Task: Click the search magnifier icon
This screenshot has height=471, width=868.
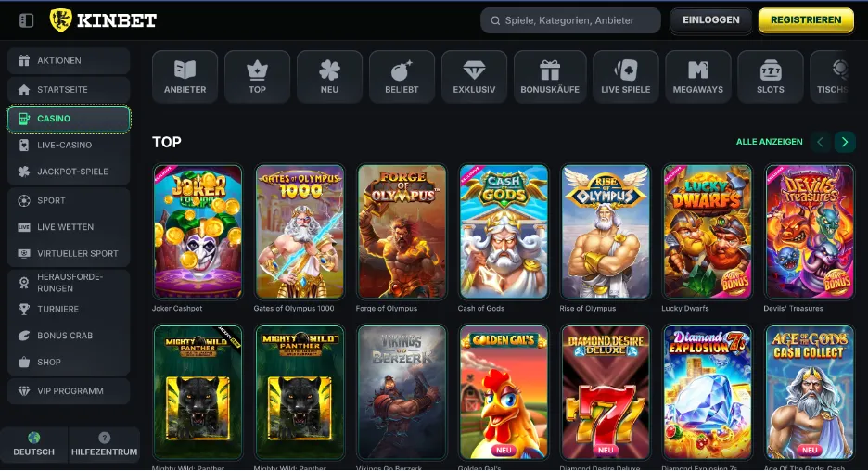Action: (495, 20)
